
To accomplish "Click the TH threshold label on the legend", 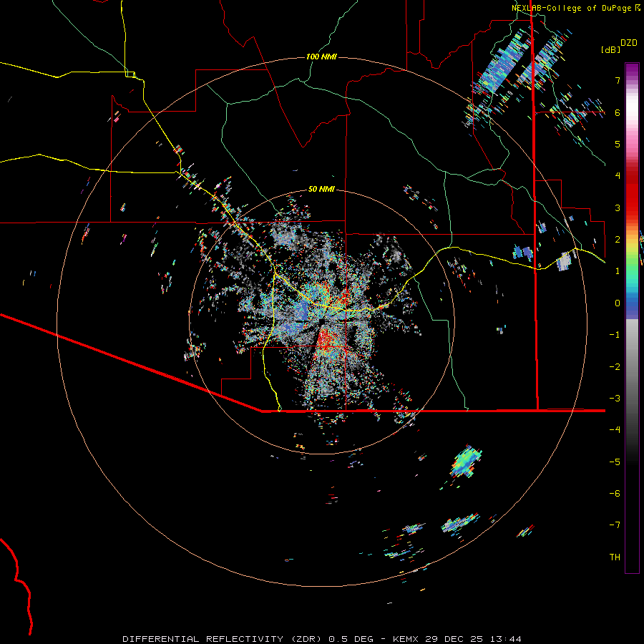I will point(615,557).
